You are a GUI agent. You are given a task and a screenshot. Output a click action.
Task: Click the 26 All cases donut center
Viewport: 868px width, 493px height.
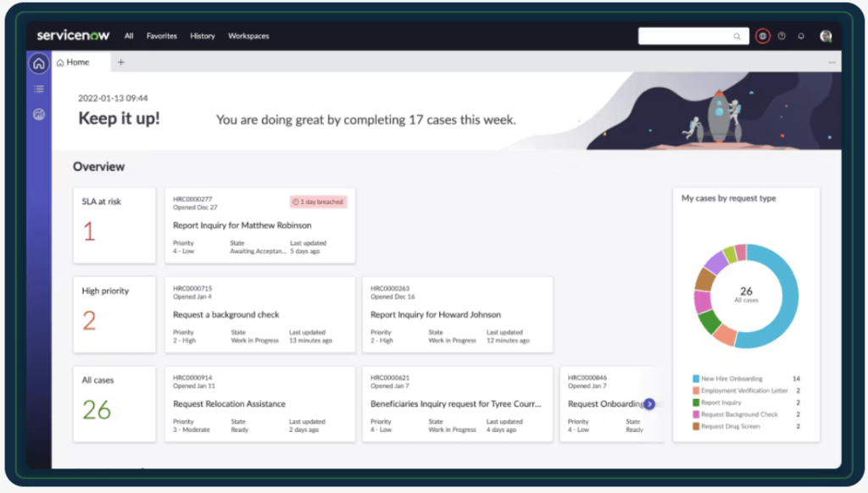(746, 295)
